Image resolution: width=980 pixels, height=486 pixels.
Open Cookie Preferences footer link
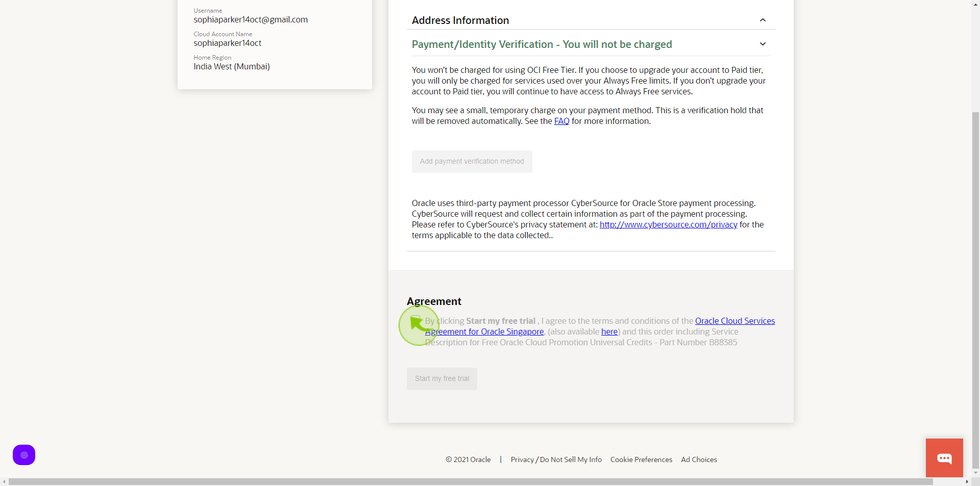[x=641, y=459]
